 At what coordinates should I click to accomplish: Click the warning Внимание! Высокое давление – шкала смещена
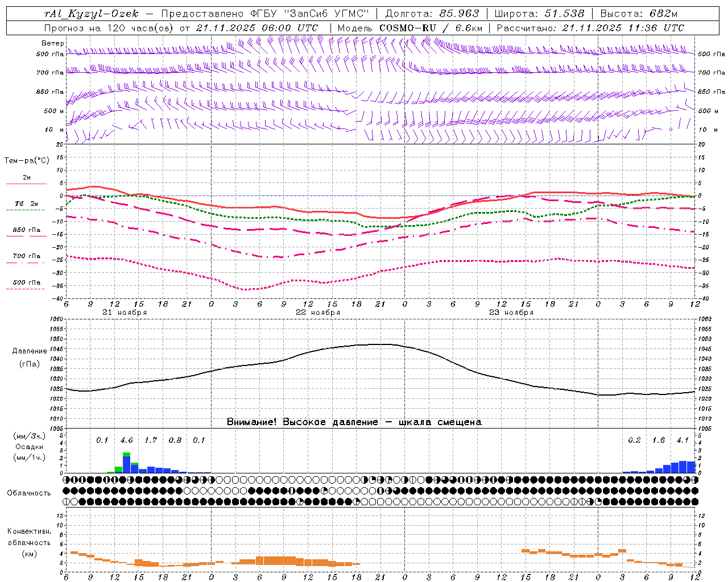(354, 422)
